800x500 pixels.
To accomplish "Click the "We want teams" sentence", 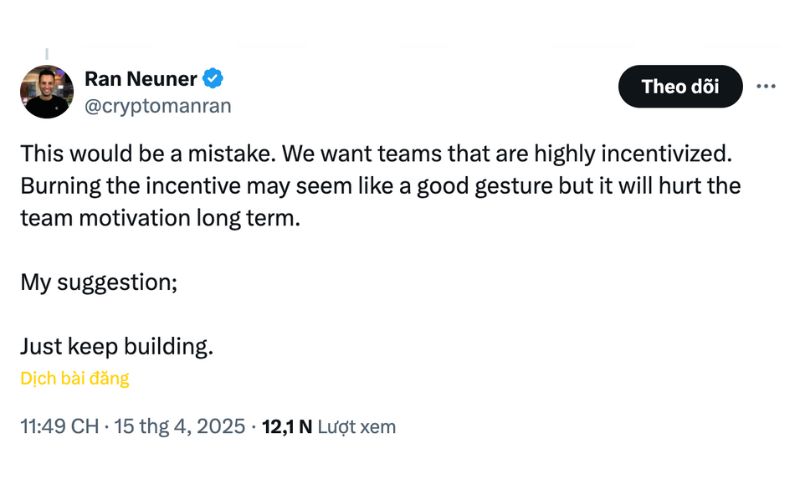I will [507, 153].
